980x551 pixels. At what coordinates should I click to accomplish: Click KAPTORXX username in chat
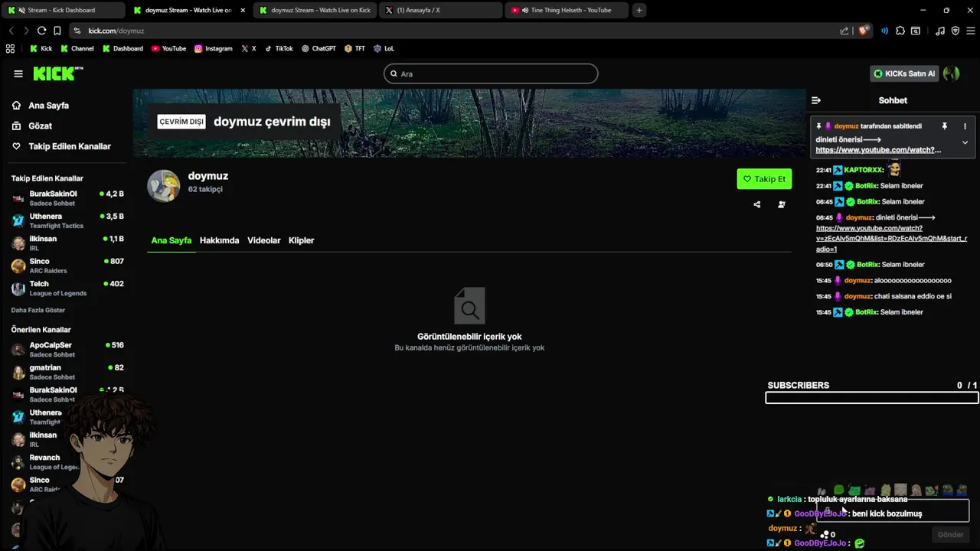click(864, 170)
